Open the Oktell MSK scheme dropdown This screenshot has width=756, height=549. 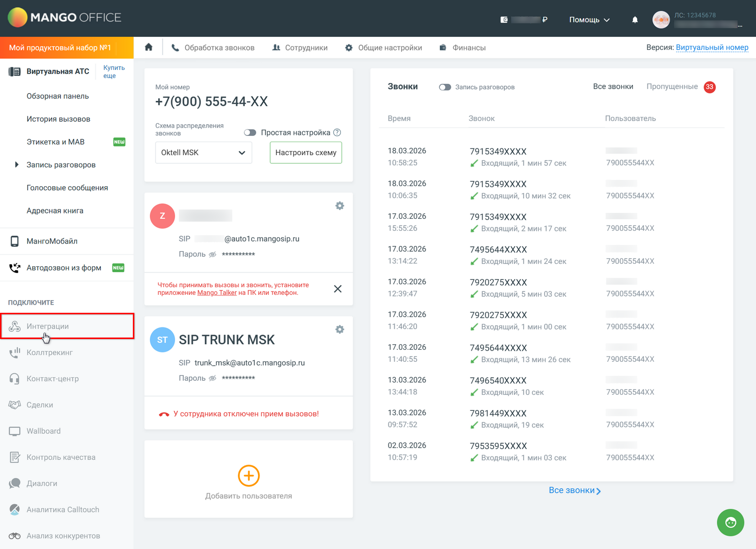click(x=203, y=152)
